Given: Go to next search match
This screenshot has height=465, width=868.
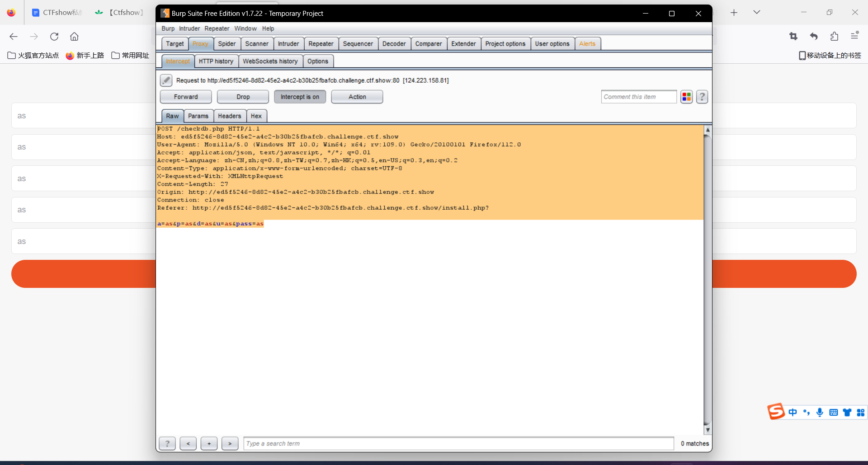Looking at the screenshot, I should (x=230, y=444).
